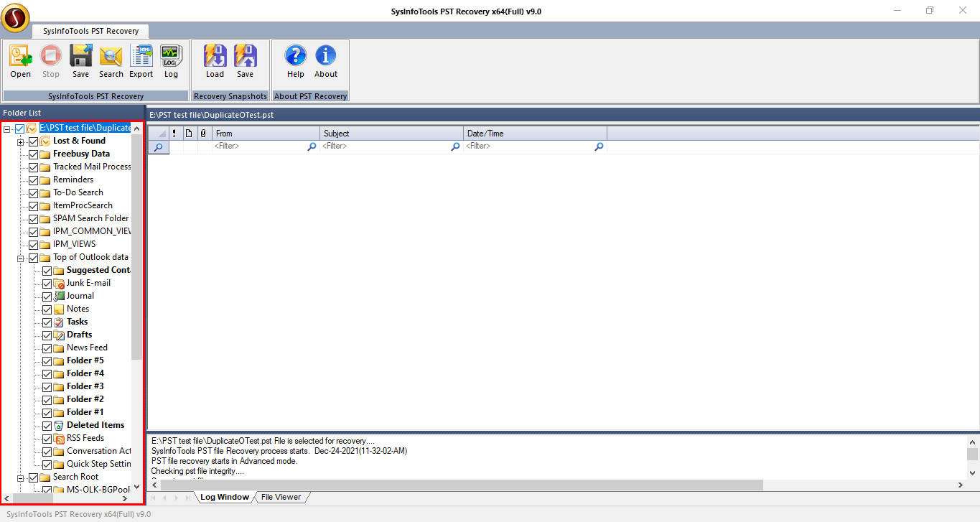
Task: Click the item type (page) column header
Action: tap(189, 133)
